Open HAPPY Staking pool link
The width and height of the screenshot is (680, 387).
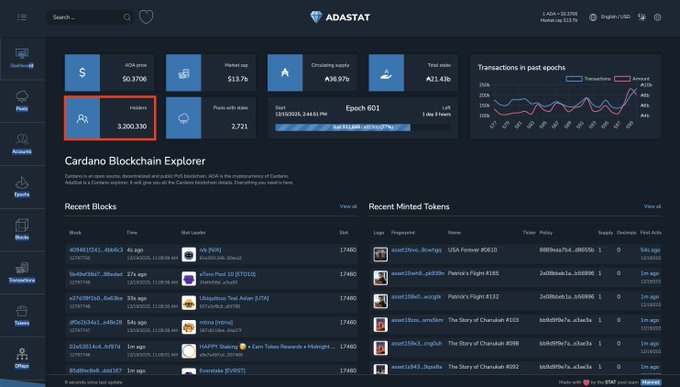tap(267, 347)
